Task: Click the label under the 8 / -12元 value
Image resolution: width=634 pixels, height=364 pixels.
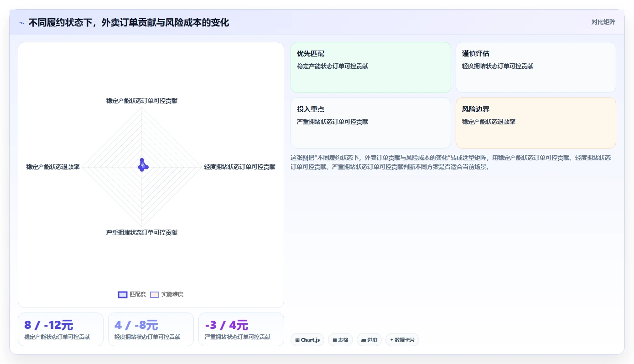Action: click(x=57, y=337)
